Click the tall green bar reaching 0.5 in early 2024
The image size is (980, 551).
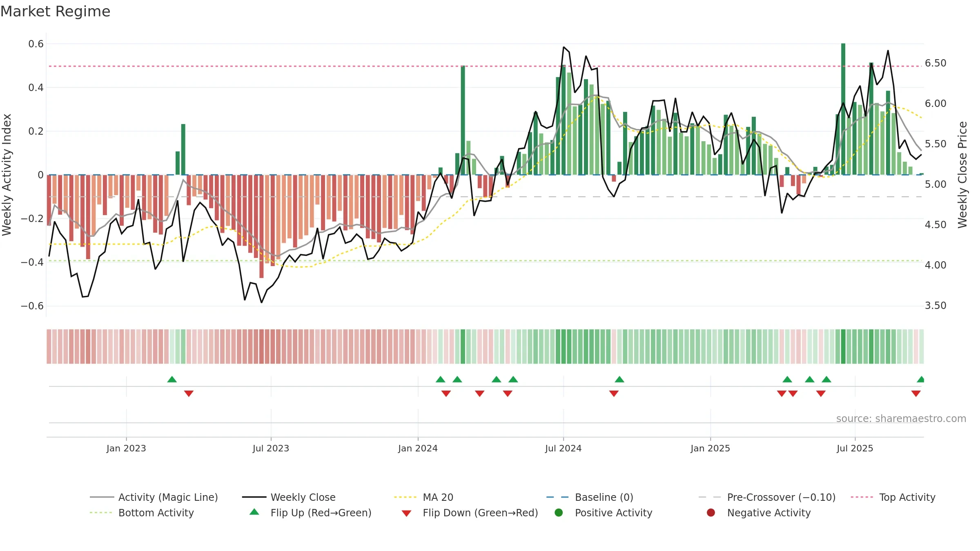tap(463, 120)
